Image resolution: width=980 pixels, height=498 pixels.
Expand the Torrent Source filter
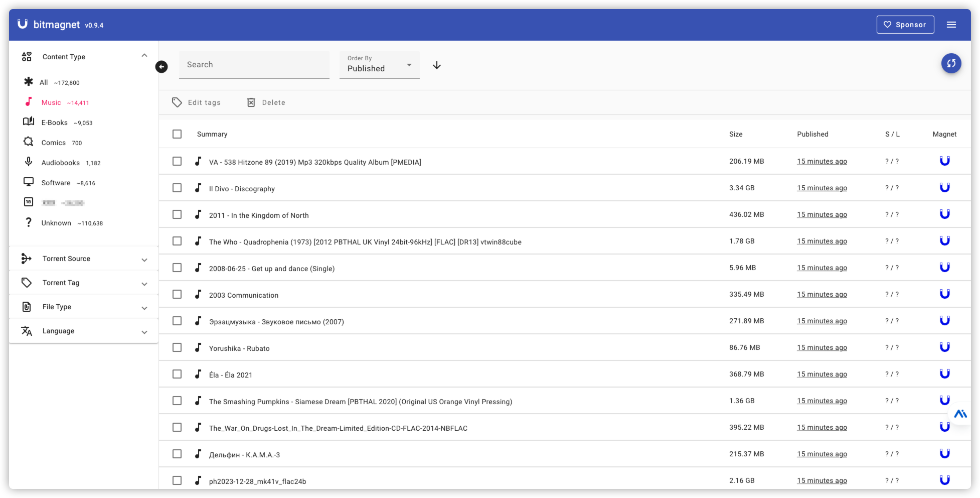[144, 260]
